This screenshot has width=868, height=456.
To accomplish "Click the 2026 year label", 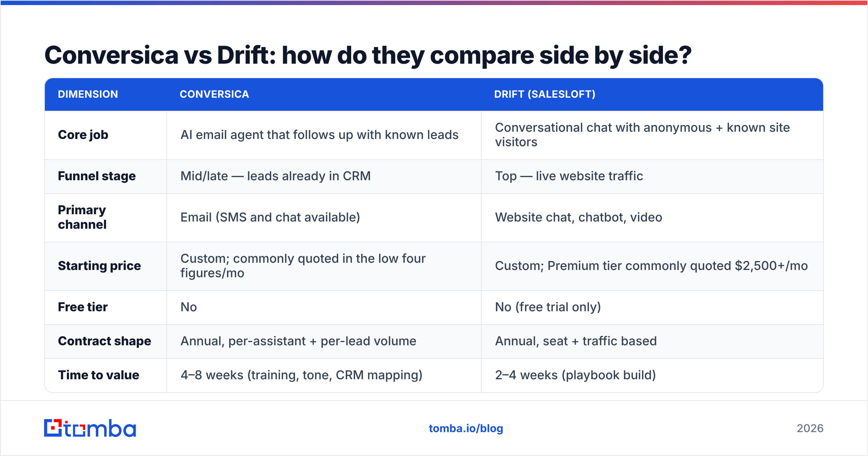I will click(x=810, y=428).
